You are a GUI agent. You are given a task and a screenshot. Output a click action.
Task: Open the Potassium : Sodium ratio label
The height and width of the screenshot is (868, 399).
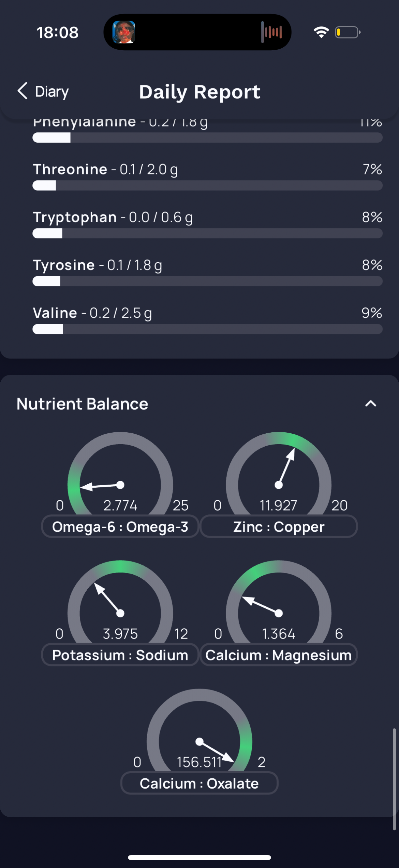point(120,655)
